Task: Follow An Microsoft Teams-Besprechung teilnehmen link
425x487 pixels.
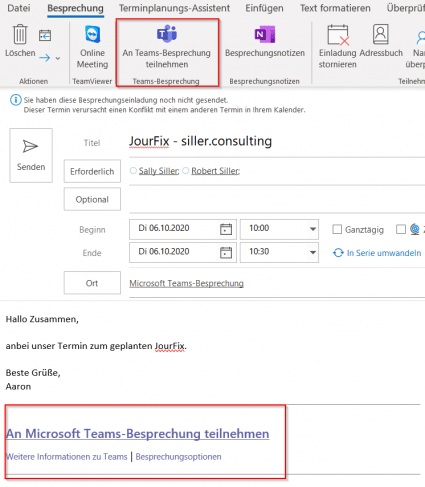Action: pyautogui.click(x=138, y=434)
